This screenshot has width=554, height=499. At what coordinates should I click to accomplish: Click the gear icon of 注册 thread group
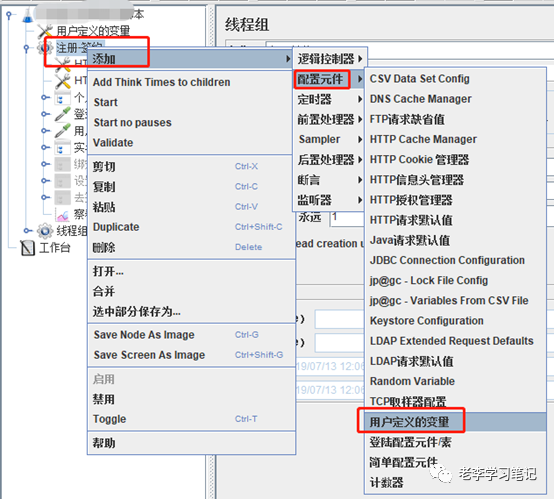click(x=45, y=47)
